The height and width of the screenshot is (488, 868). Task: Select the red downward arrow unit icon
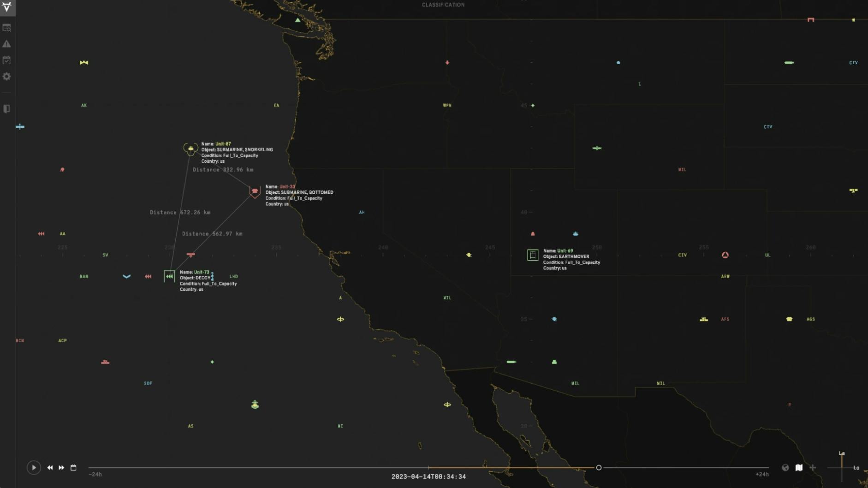(x=447, y=62)
